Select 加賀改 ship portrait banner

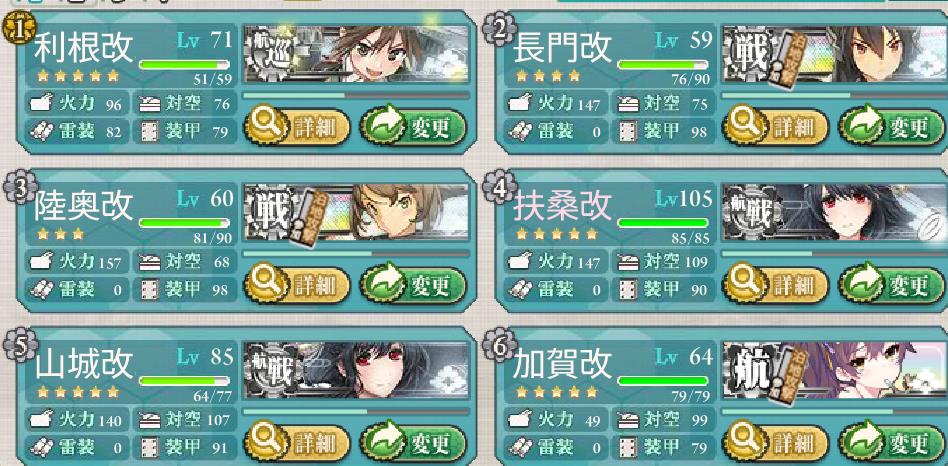834,370
